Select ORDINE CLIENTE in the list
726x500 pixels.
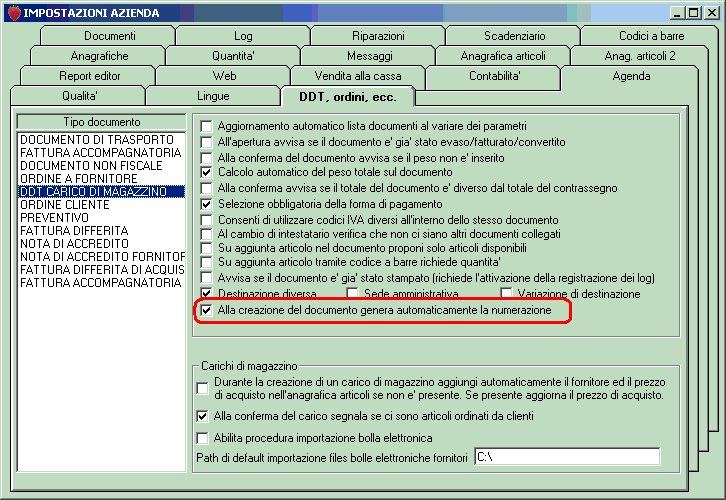101,204
